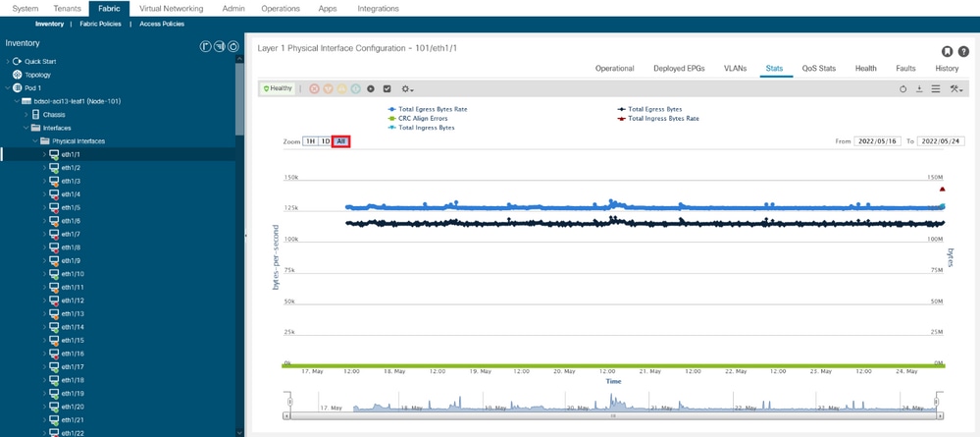Image resolution: width=980 pixels, height=437 pixels.
Task: Open Topology in the inventory tree
Action: point(37,75)
